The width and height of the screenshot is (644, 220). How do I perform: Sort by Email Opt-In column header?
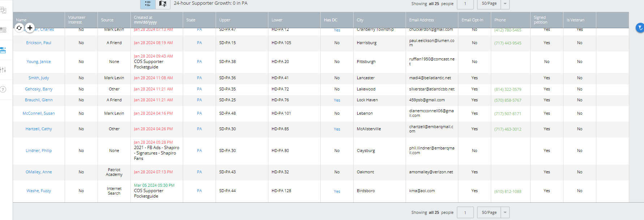tap(472, 20)
